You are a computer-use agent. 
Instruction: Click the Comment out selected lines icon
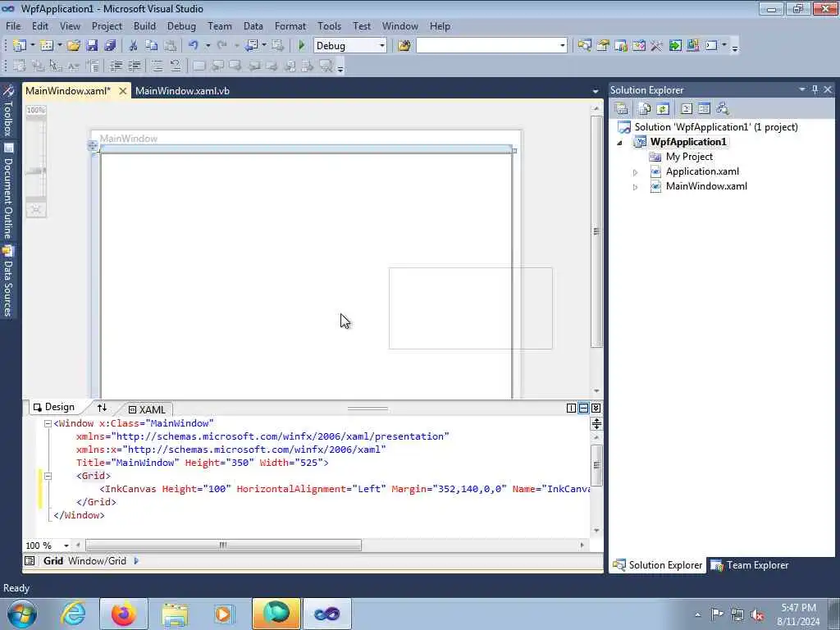point(157,66)
